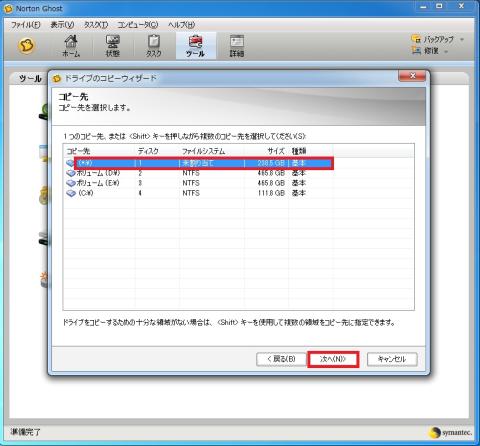Click drive icon beside (C:¥)
Screen dimensions: 480x446
[71, 193]
